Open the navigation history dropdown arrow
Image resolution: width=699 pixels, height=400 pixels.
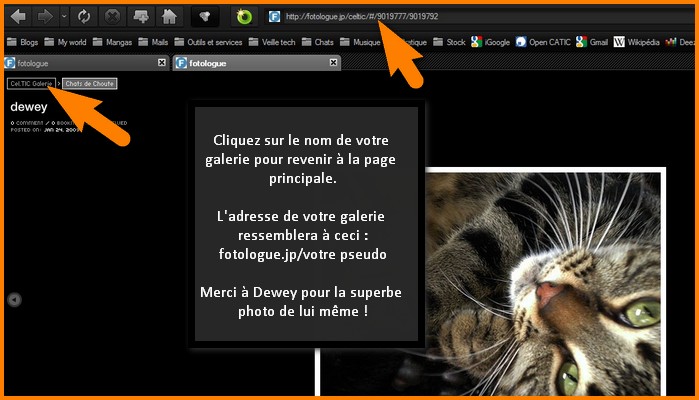pos(64,17)
